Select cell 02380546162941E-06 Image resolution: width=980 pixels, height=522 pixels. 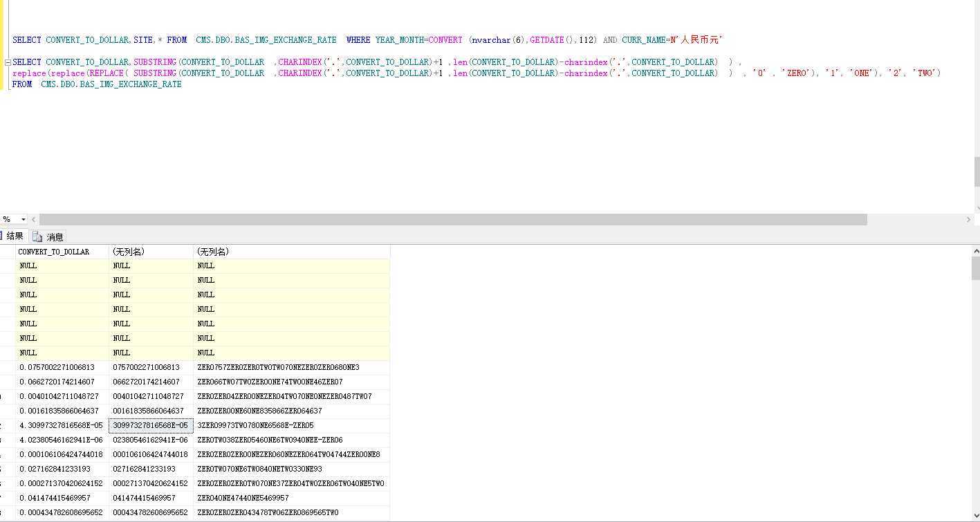click(151, 440)
